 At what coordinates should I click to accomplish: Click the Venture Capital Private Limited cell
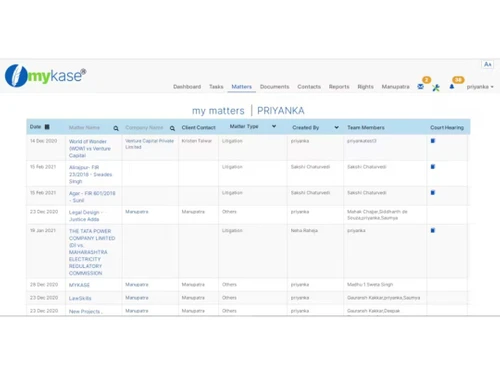point(150,144)
